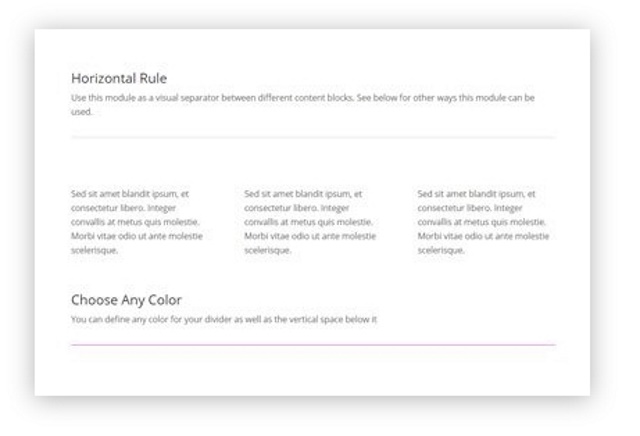The width and height of the screenshot is (640, 436).
Task: Click the left column's "Sed sit amet" line
Action: (x=130, y=194)
